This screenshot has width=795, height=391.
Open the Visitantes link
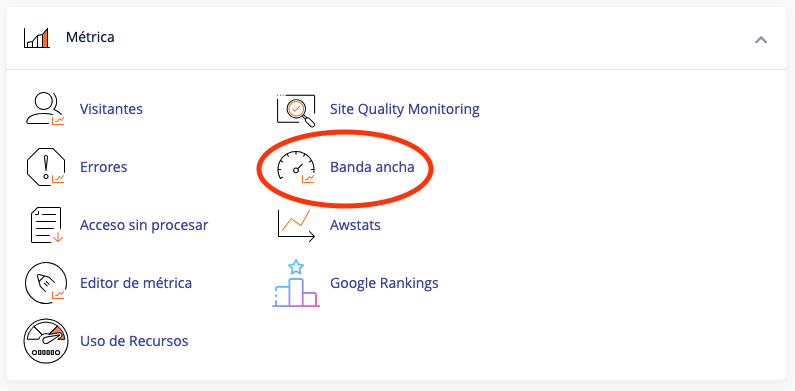point(111,109)
